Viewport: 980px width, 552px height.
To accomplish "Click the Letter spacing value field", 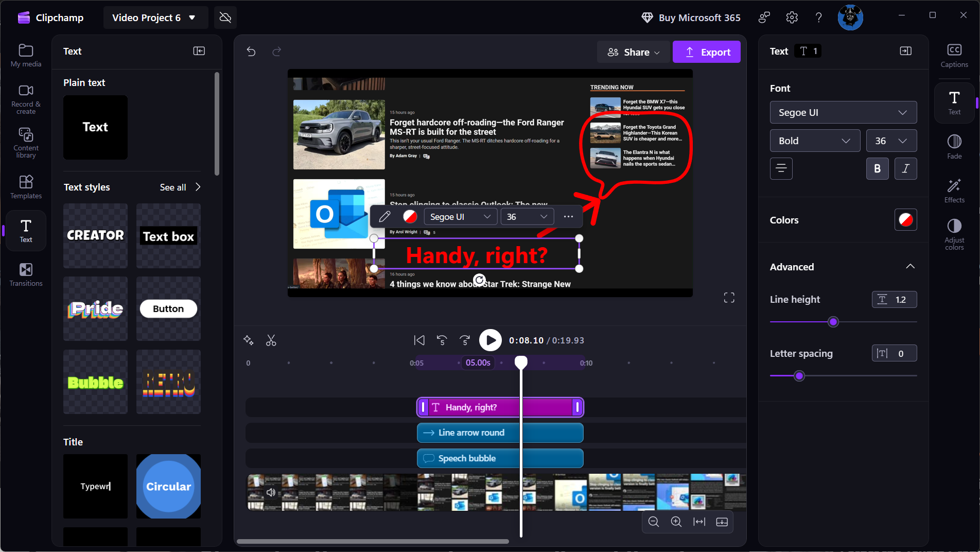I will 895,353.
